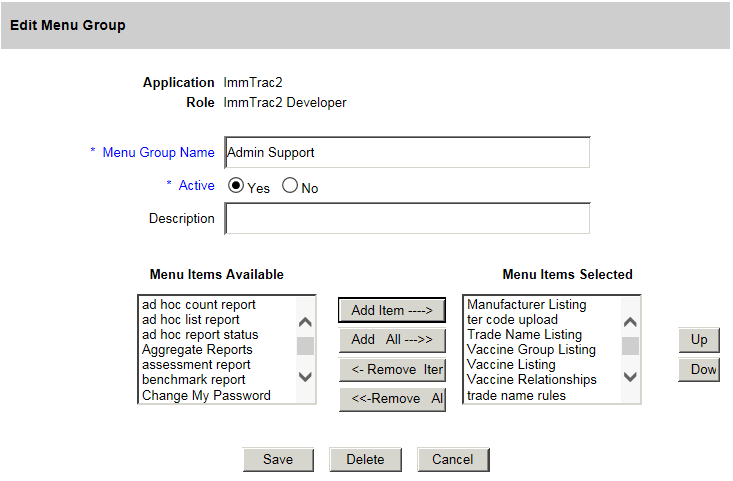
Task: Select the Yes radio button for Active
Action: tap(237, 186)
